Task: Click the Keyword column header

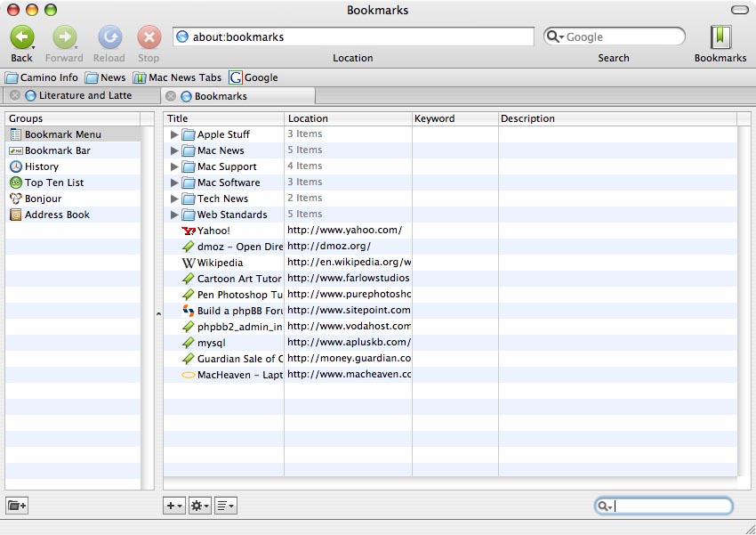Action: coord(455,118)
